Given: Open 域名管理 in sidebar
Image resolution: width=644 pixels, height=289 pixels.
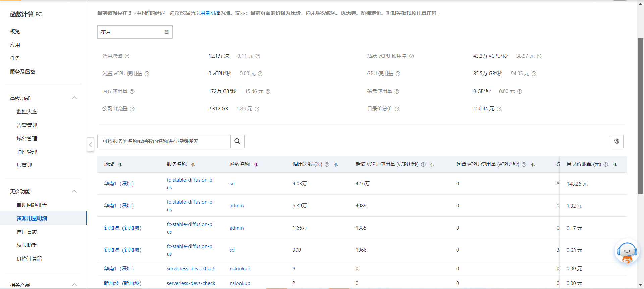Looking at the screenshot, I should point(27,139).
